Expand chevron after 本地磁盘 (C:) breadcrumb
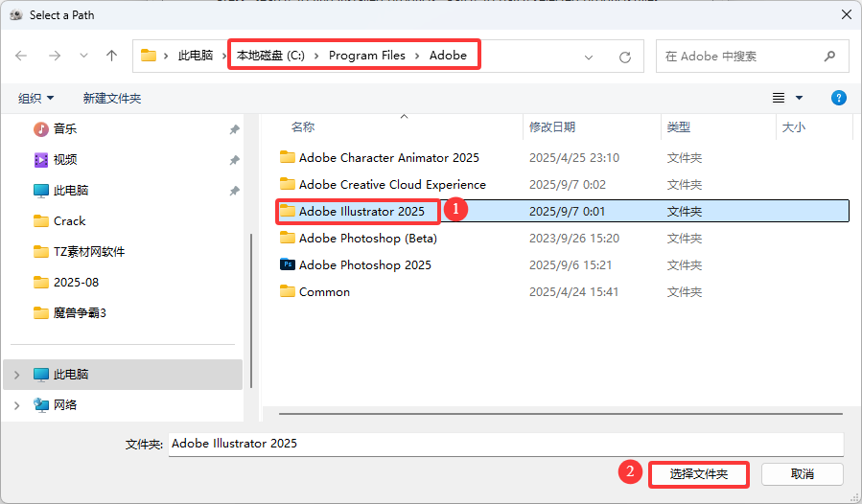 point(316,56)
